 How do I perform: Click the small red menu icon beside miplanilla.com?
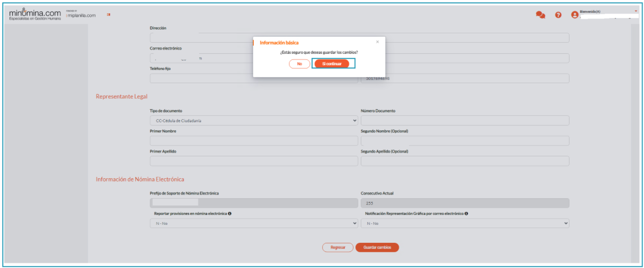pos(108,15)
